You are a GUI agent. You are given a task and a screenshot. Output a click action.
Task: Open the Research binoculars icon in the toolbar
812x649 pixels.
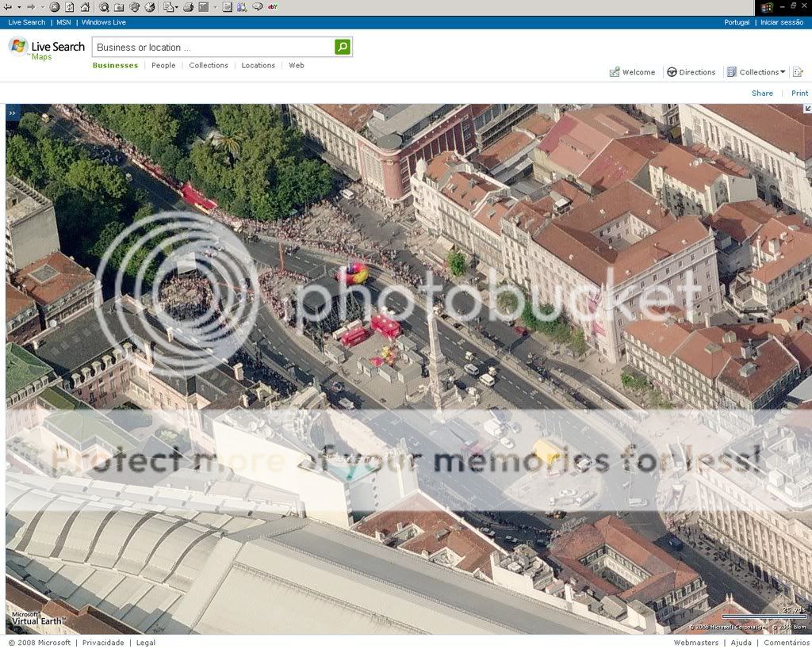[242, 7]
